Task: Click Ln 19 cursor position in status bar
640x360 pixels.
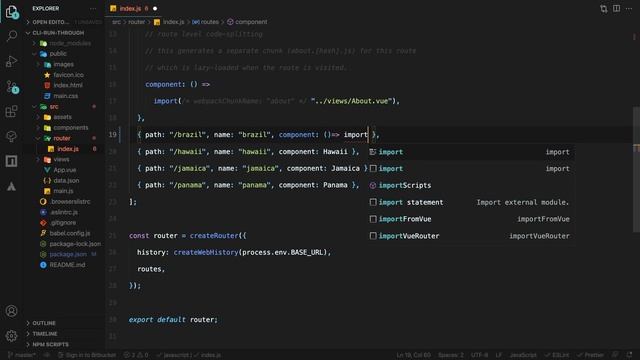Action: coord(413,355)
